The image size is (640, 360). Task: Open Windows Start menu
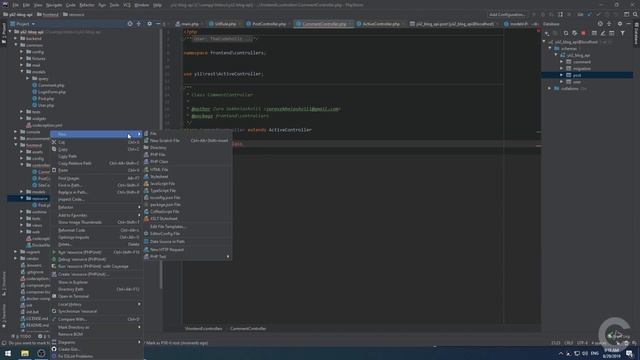8,353
